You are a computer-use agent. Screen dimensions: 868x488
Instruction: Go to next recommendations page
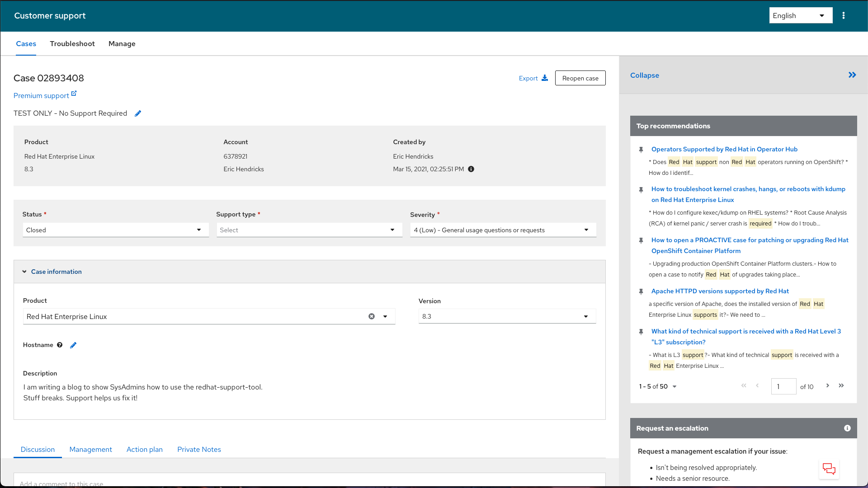[x=828, y=385]
